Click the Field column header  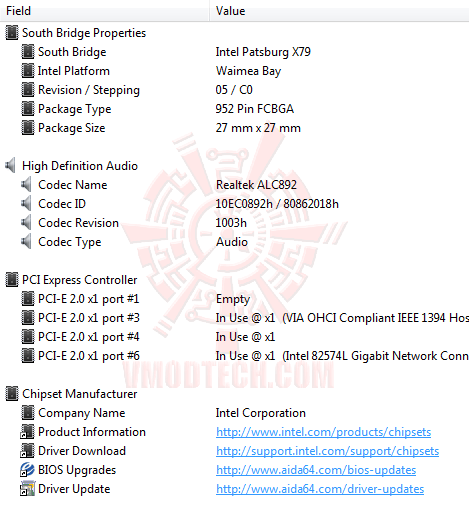[x=105, y=11]
